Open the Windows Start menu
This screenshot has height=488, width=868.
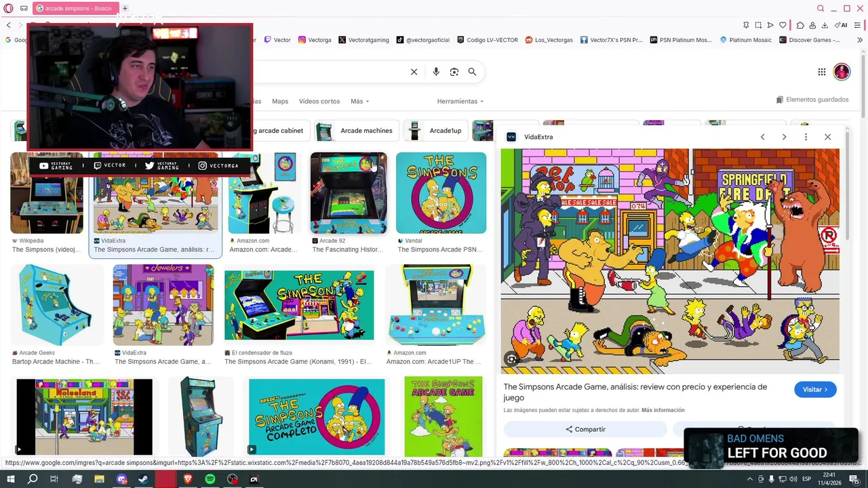[x=10, y=479]
